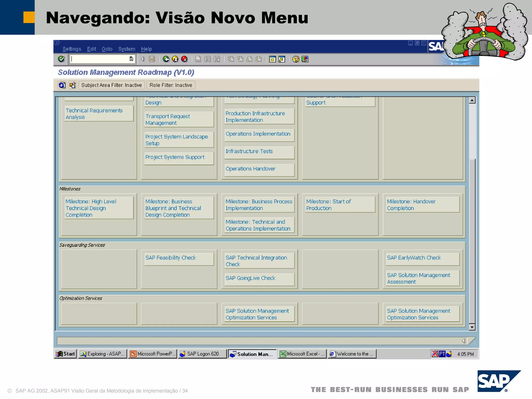This screenshot has width=532, height=399.
Task: Click the green Enter checkmark icon
Action: [x=61, y=59]
